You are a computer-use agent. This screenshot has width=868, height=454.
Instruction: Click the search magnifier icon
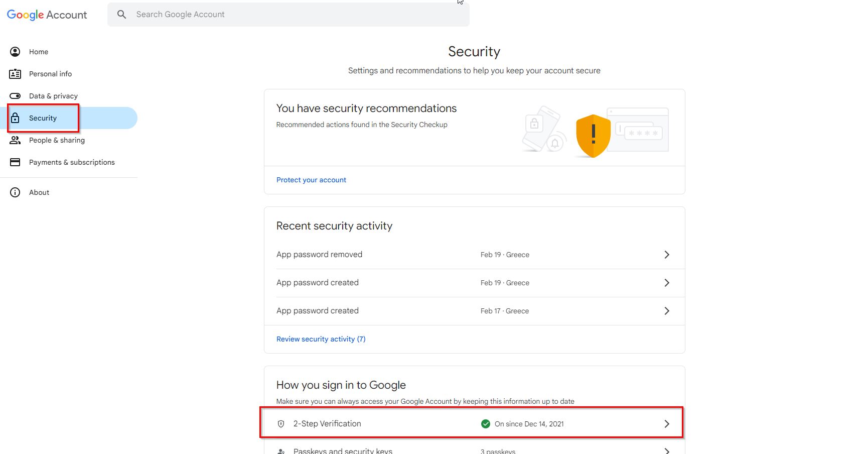pyautogui.click(x=121, y=15)
